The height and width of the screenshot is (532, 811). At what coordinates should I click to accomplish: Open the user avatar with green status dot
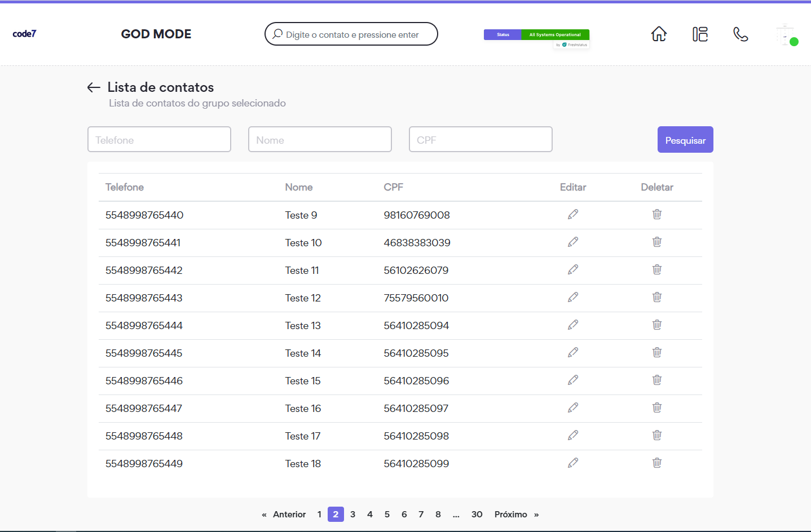point(786,35)
